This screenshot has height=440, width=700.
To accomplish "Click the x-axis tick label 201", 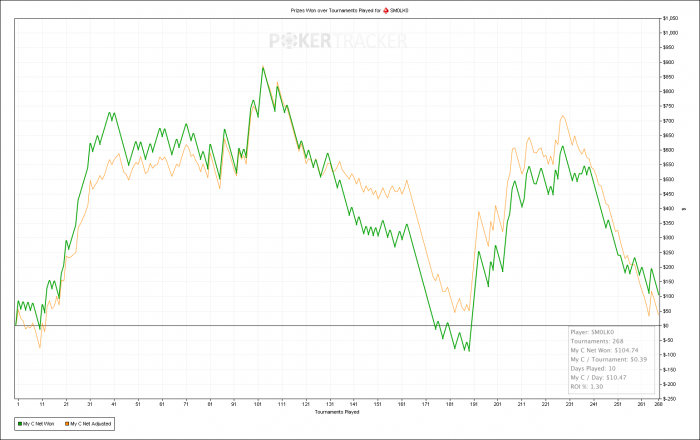I will tap(497, 404).
